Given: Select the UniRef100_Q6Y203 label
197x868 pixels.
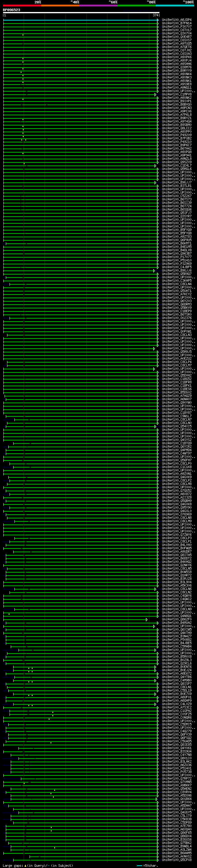Looking at the screenshot, I should point(177,301).
